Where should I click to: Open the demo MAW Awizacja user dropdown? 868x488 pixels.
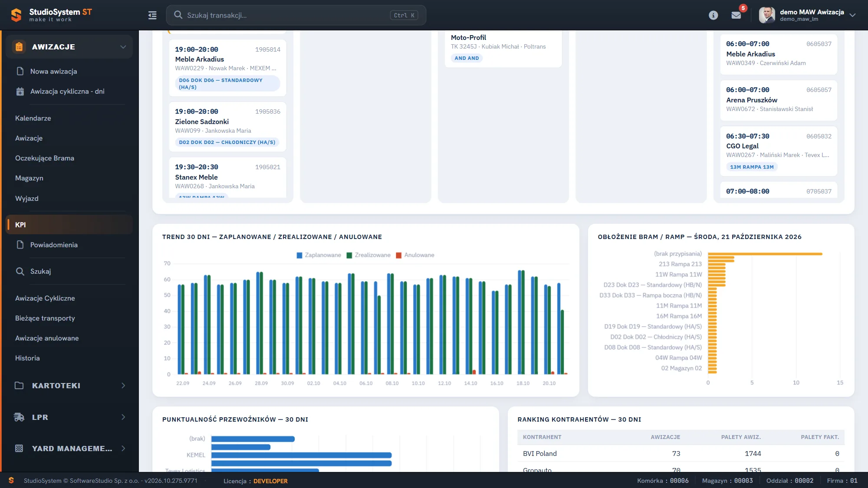click(x=807, y=15)
